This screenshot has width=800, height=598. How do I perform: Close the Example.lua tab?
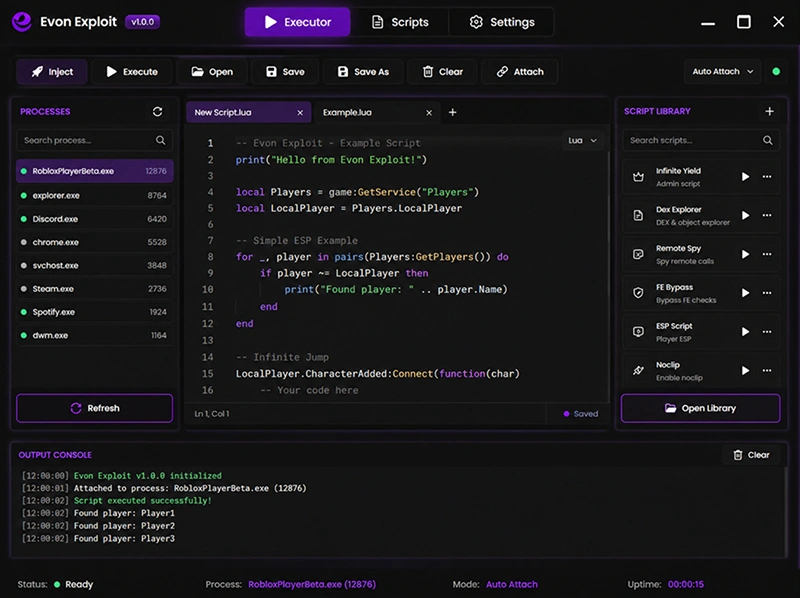pos(429,113)
